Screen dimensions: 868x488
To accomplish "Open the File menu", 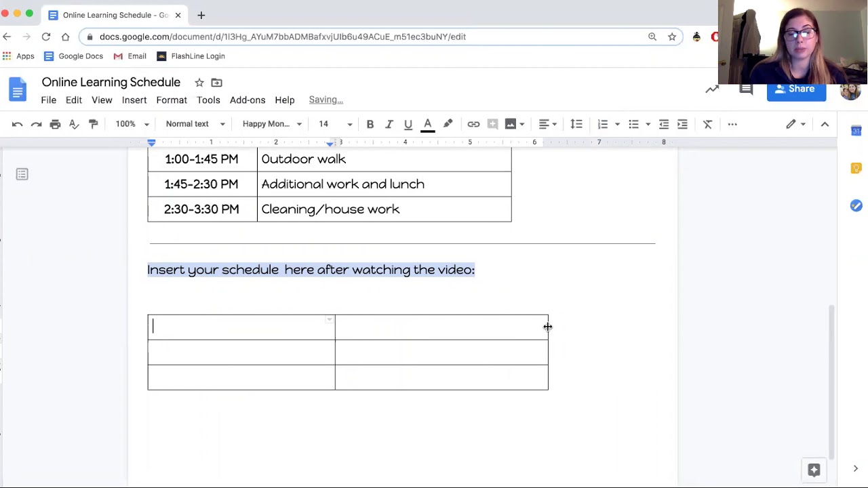I will tap(48, 100).
